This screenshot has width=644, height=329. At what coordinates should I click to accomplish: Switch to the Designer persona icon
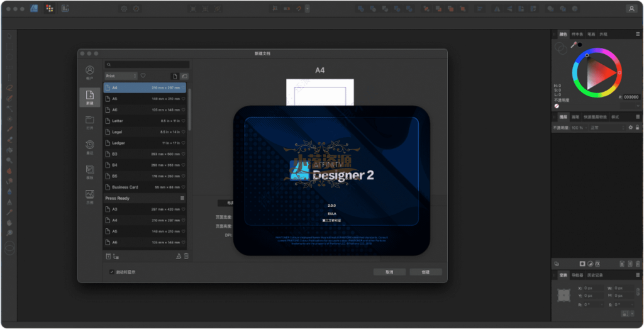(x=35, y=8)
